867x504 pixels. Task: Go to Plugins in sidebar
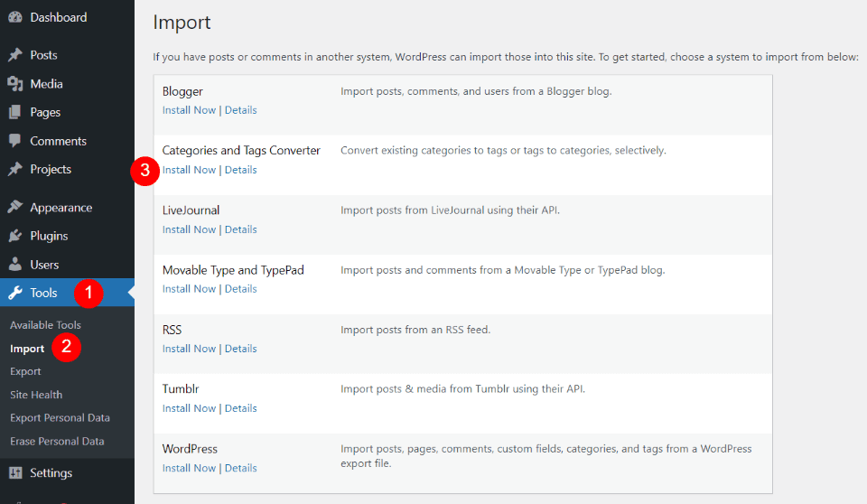click(49, 236)
